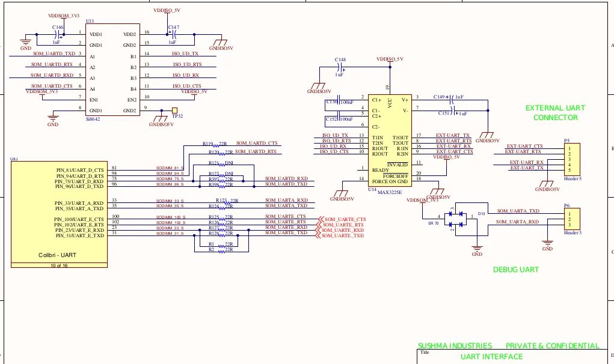
Task: Select the MAX3225E transceiver U14
Action: point(390,140)
